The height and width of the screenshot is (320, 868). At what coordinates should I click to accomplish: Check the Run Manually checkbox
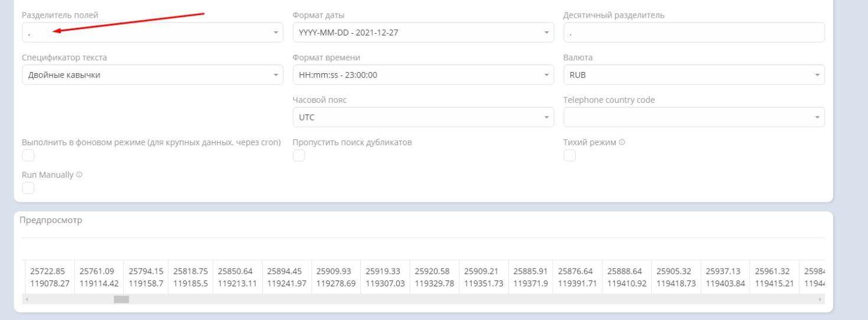click(28, 188)
